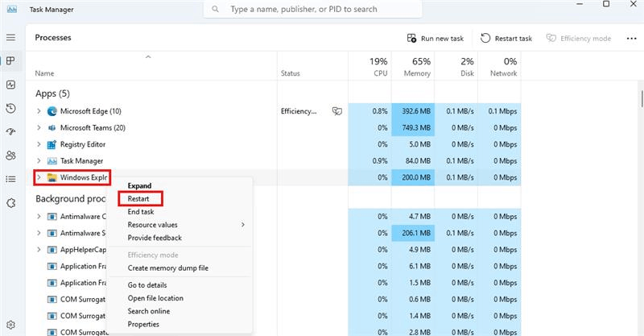Expand the Microsoft Teams process group
The height and width of the screenshot is (336, 644).
tap(39, 128)
